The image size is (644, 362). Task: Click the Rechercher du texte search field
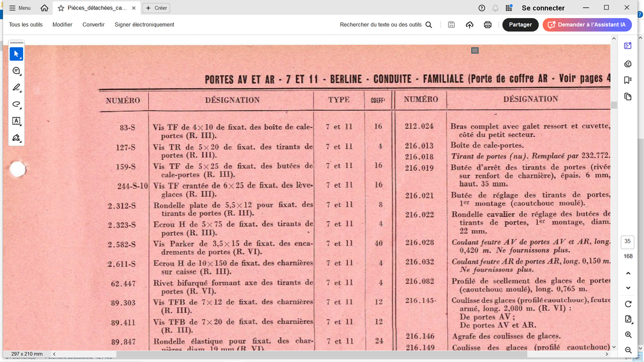coord(381,25)
